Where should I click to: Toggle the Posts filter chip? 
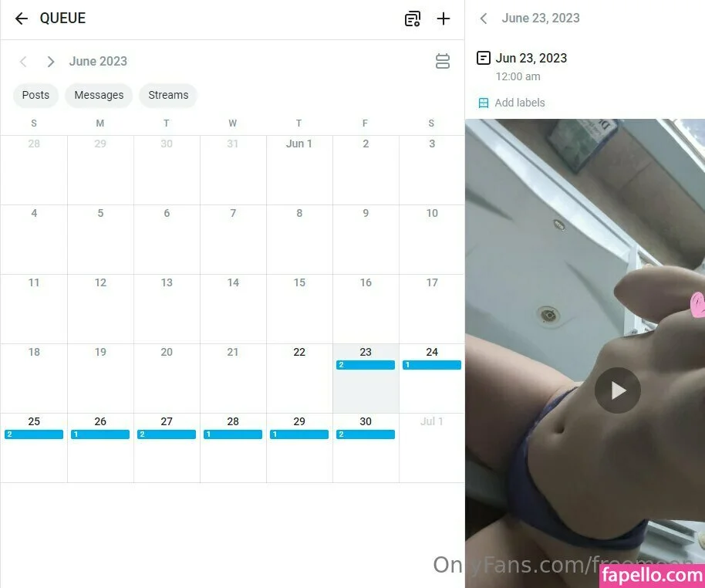click(x=35, y=96)
